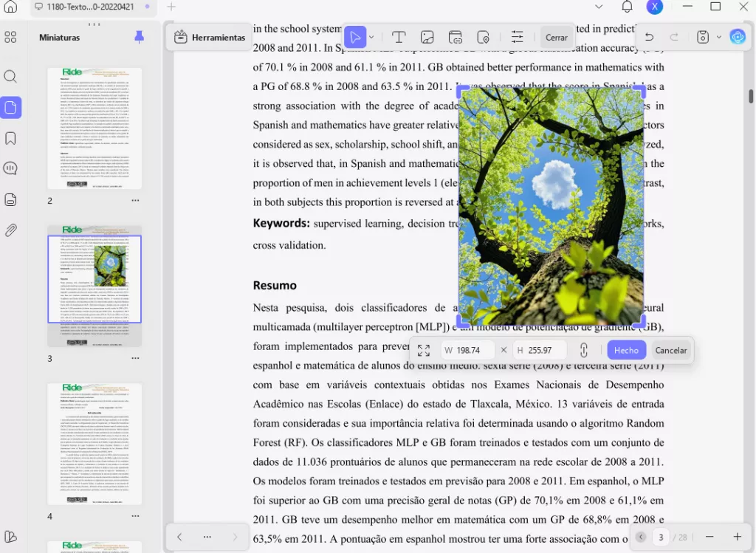
Task: Select the Link insert tool
Action: [x=455, y=37]
